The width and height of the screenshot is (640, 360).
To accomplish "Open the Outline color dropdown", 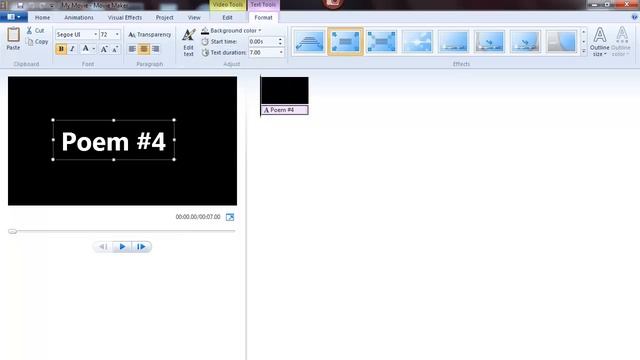I will coord(621,42).
